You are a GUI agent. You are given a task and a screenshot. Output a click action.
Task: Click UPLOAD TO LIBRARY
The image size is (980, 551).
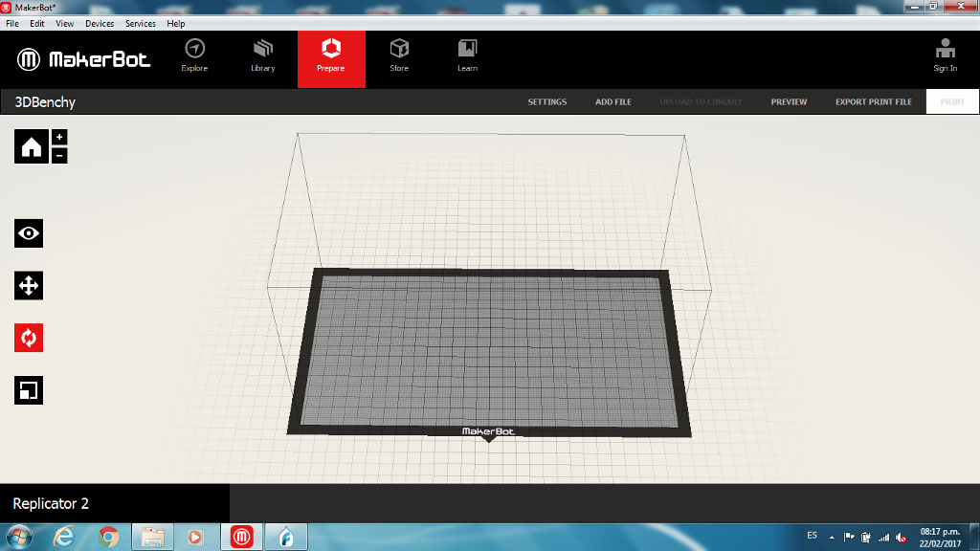[x=701, y=101]
